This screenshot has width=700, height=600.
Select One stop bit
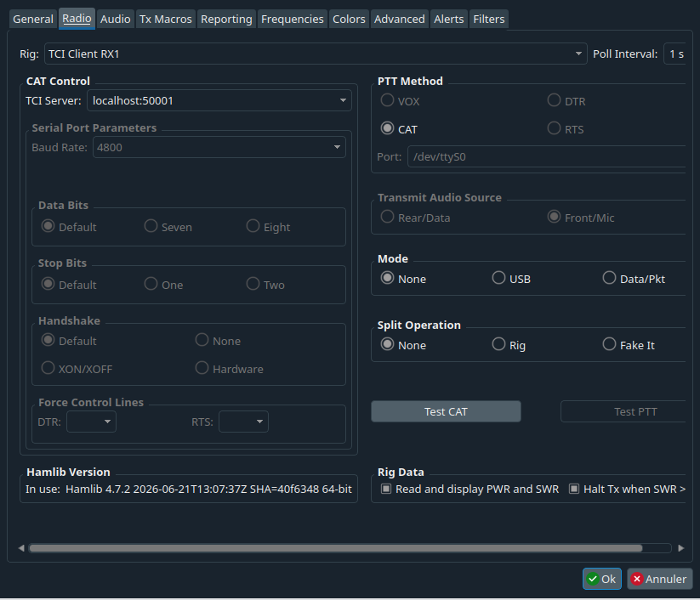click(x=164, y=284)
